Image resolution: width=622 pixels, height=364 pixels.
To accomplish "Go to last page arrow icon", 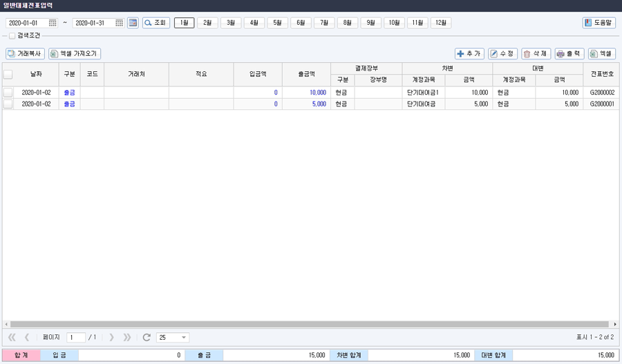I will click(x=127, y=338).
